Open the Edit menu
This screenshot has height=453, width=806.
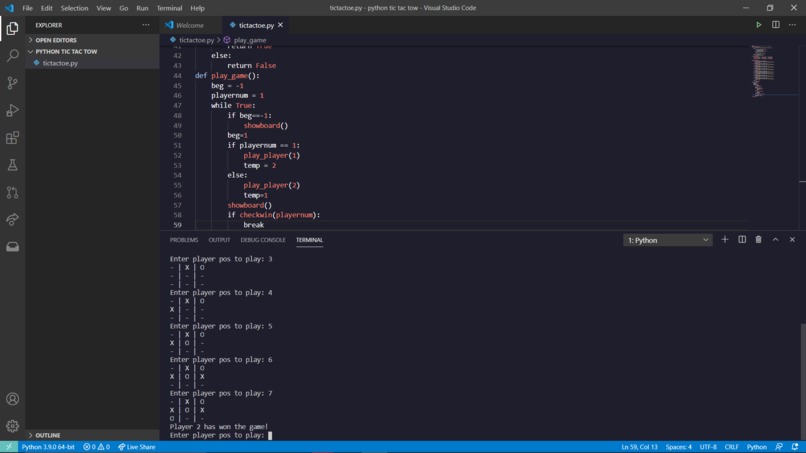[x=47, y=8]
